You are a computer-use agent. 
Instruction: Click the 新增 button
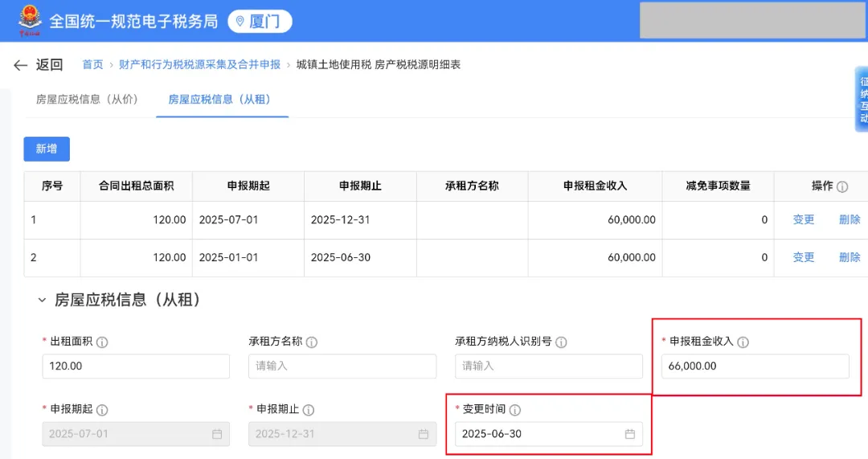47,149
